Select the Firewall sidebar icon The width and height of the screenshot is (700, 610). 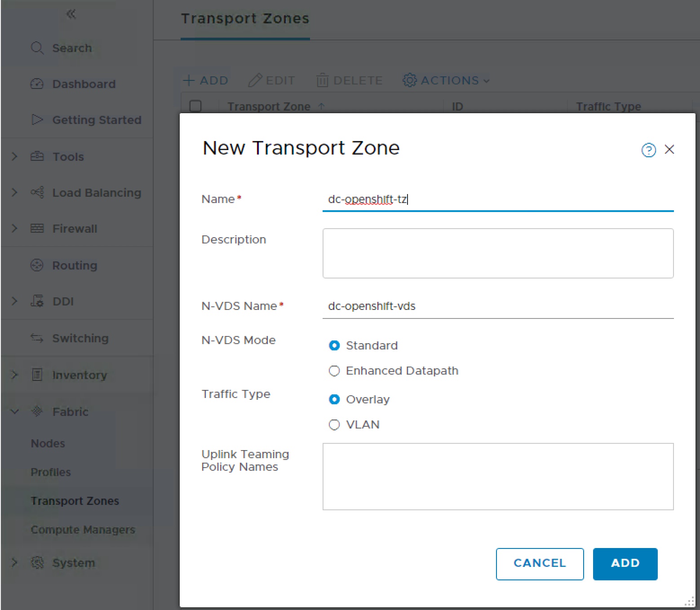click(x=37, y=229)
